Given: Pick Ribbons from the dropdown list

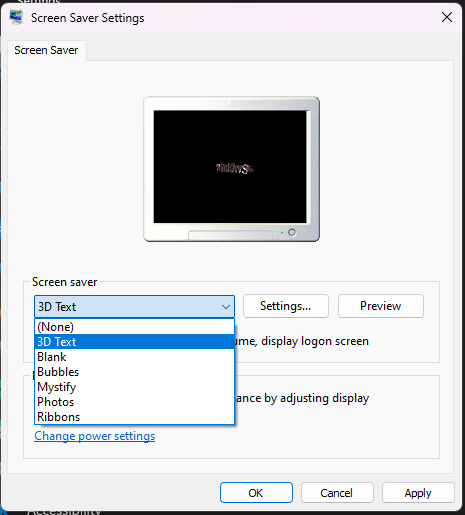Looking at the screenshot, I should [x=134, y=417].
